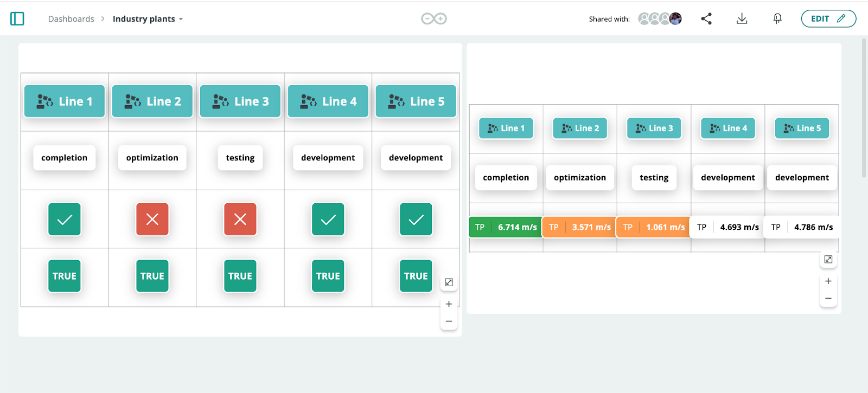Select large Line 3 tile in left widget
The image size is (868, 393).
click(x=240, y=101)
